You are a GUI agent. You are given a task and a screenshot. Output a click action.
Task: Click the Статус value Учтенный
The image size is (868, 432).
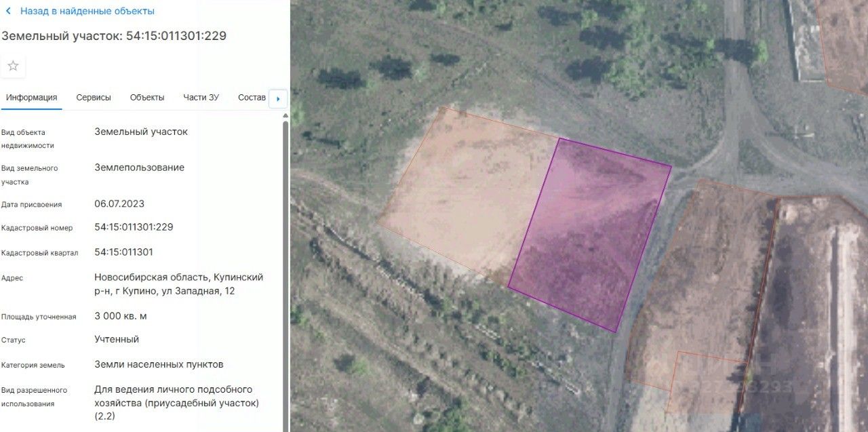tap(117, 339)
